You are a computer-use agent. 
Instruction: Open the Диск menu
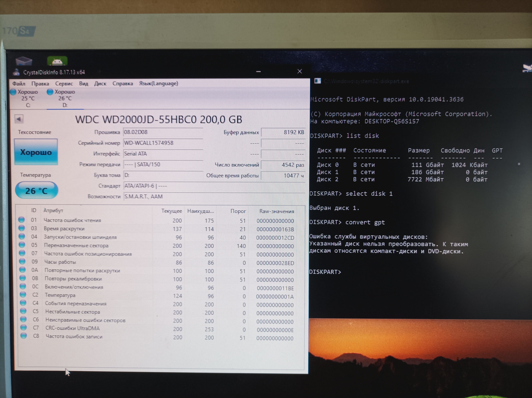(100, 83)
